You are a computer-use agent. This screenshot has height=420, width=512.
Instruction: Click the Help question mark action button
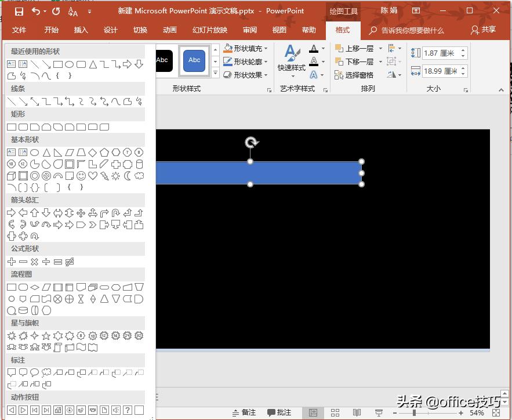click(128, 410)
